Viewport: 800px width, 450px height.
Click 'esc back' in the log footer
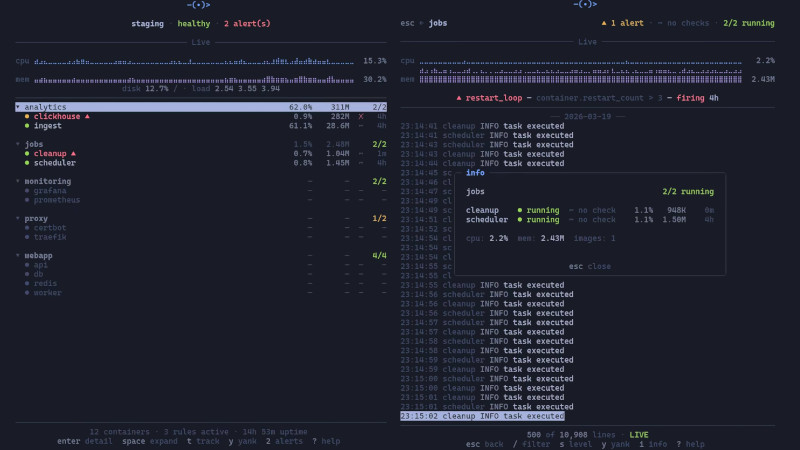pos(481,444)
